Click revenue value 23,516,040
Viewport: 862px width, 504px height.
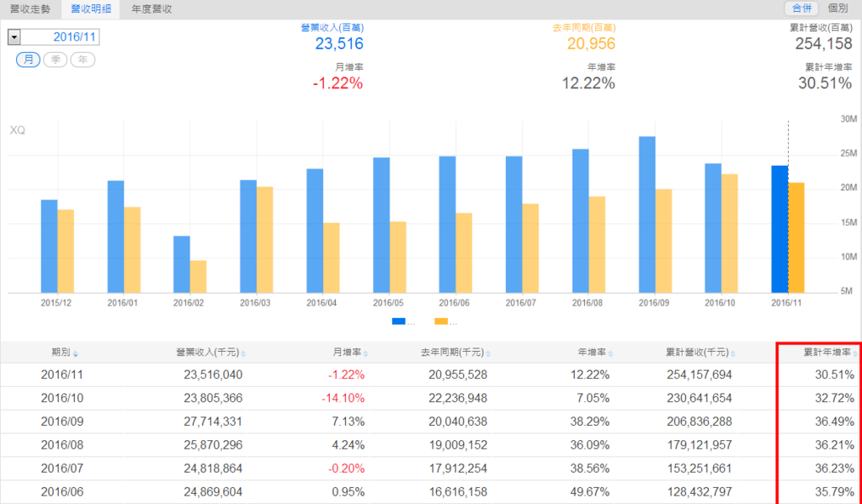coord(213,374)
